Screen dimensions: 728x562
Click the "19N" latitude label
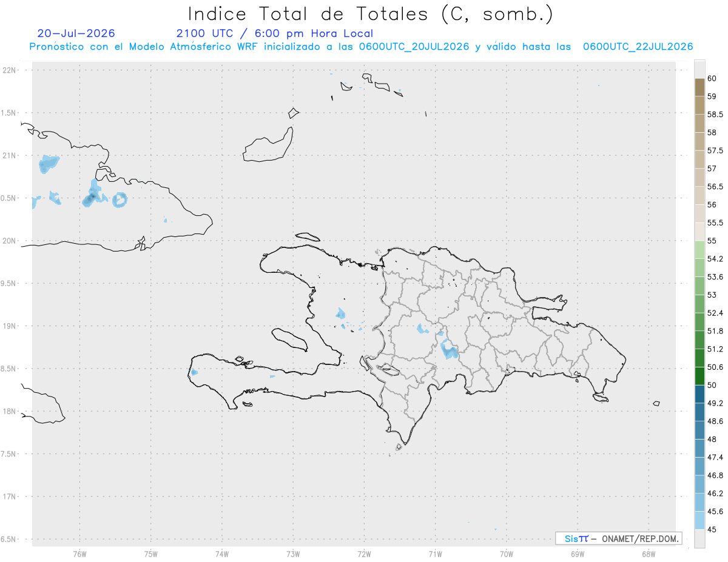pos(10,326)
